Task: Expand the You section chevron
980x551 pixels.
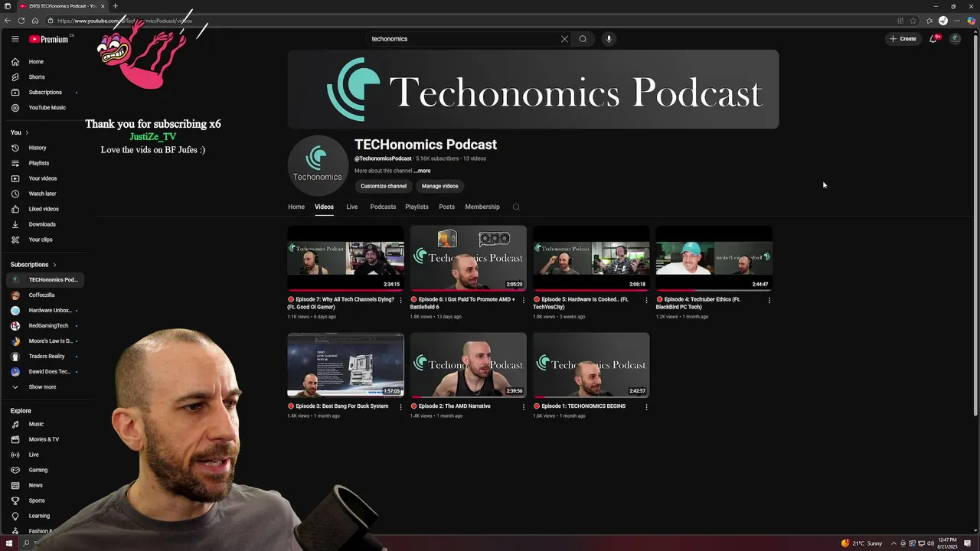Action: tap(27, 132)
